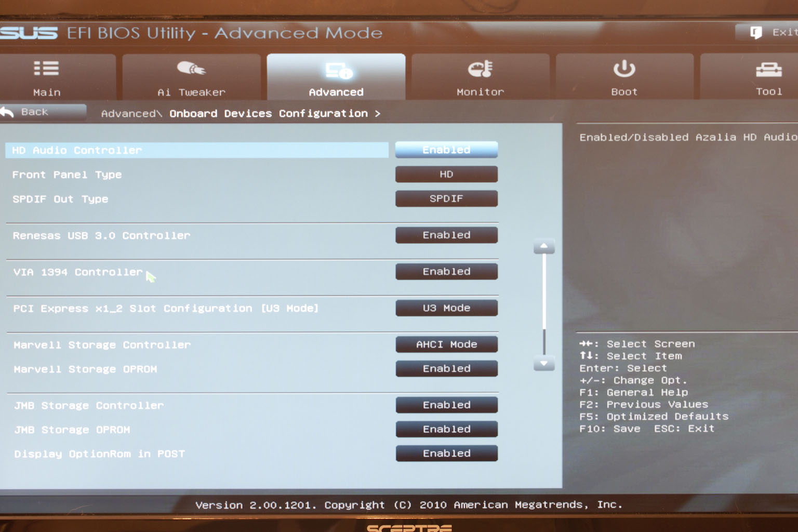This screenshot has height=532, width=798.
Task: Click the scrollbar down arrow
Action: pyautogui.click(x=544, y=364)
